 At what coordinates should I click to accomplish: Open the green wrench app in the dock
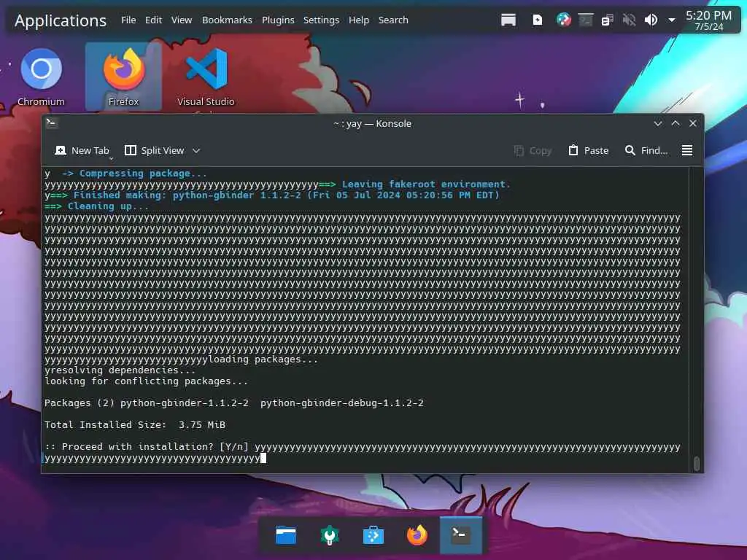[x=329, y=536]
